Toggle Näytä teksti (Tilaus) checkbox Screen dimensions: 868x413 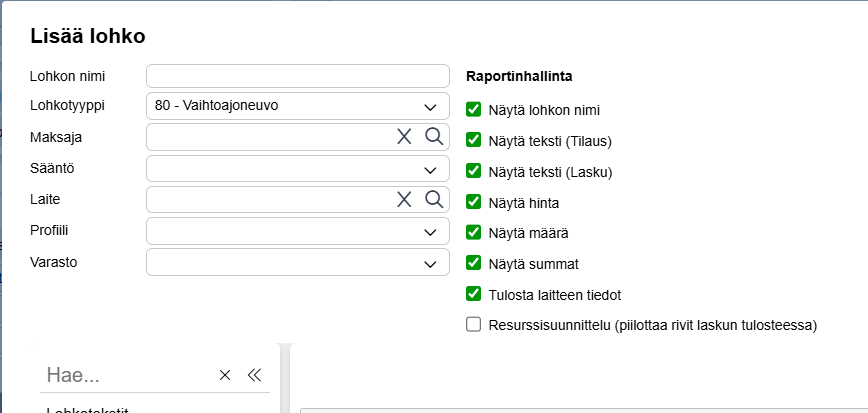click(x=474, y=140)
